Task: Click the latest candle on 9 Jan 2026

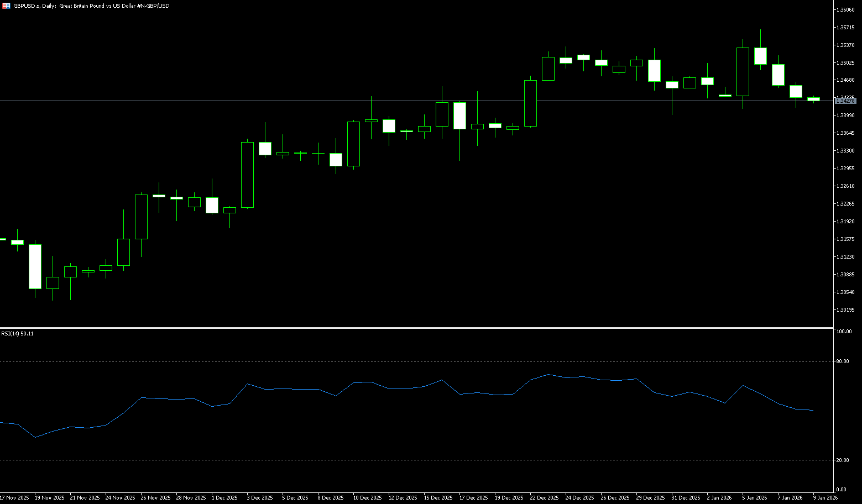Action: click(813, 99)
